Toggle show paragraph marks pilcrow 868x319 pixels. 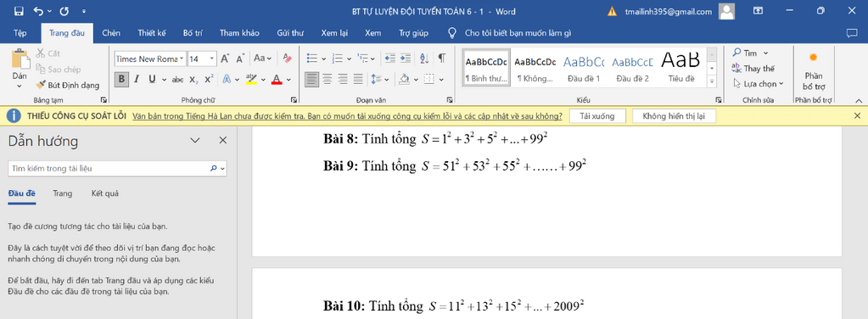click(x=441, y=59)
